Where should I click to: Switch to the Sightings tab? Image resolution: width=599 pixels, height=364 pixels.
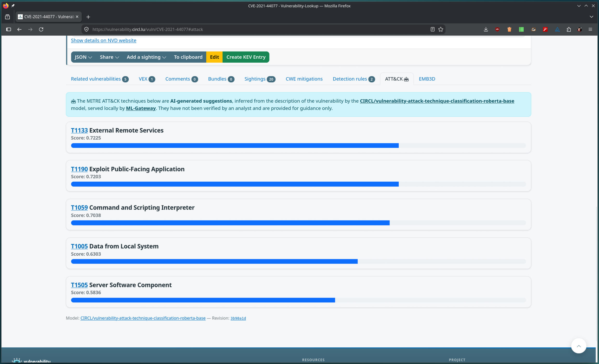260,79
